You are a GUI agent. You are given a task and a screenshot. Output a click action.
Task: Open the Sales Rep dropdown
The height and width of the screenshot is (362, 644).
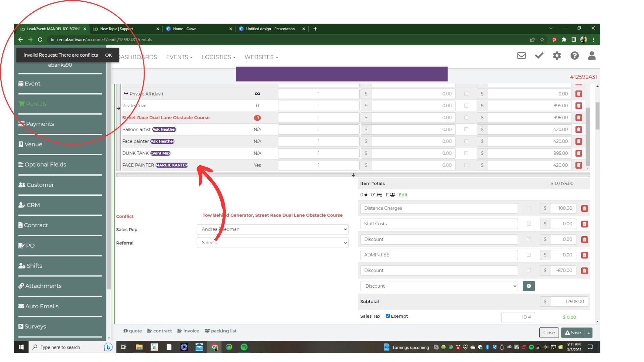(x=272, y=229)
